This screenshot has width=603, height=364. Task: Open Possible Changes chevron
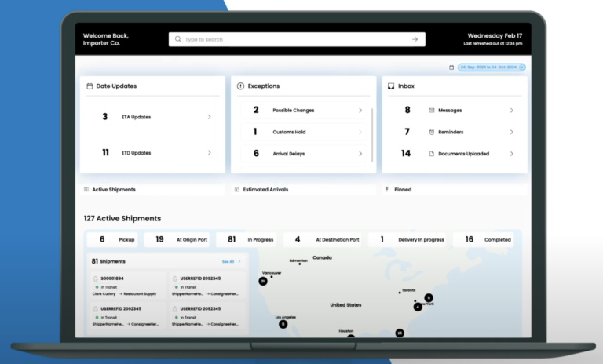pos(360,111)
